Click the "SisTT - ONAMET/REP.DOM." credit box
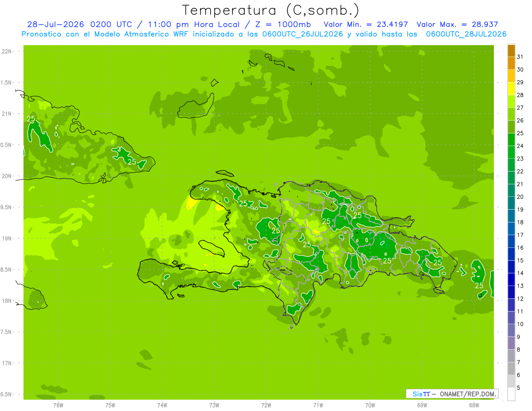 coord(452,394)
